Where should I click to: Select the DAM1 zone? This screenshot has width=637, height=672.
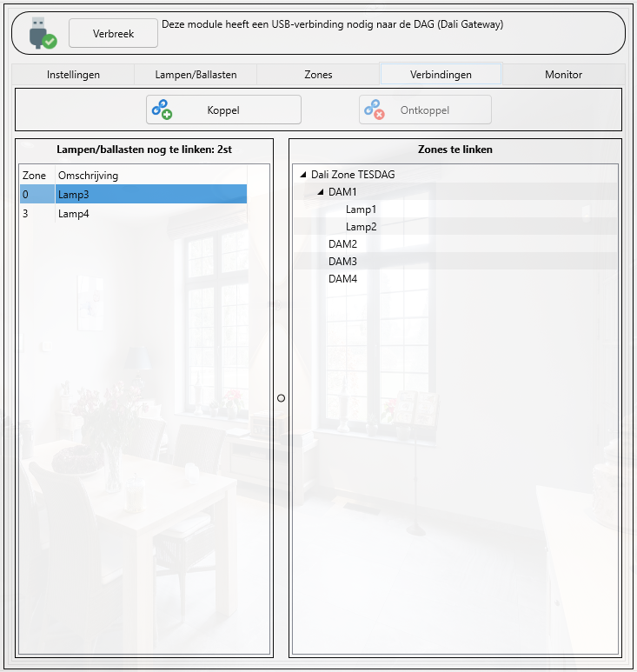tap(342, 192)
